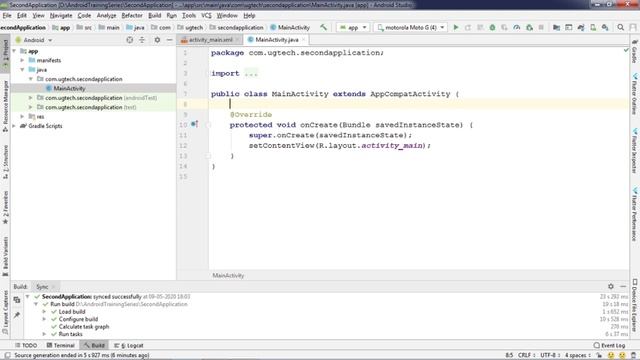This screenshot has height=360, width=640.
Task: Open the Profile app gauge icon
Action: pyautogui.click(x=517, y=27)
